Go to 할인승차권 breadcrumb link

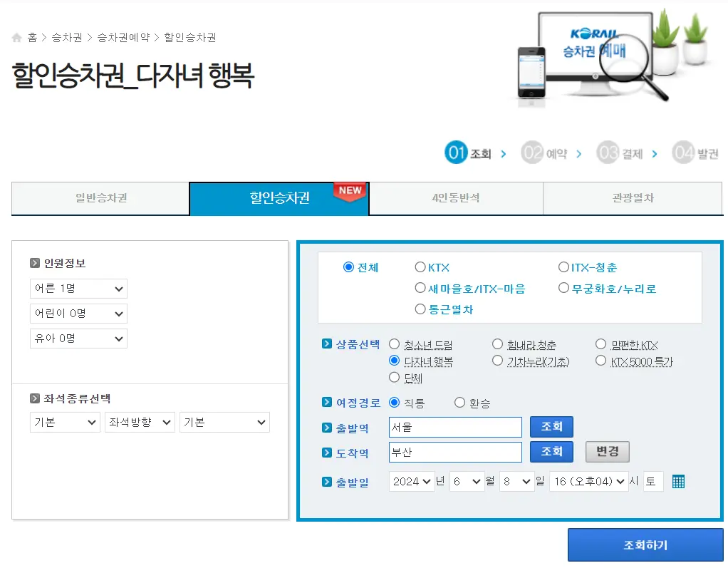click(x=190, y=38)
